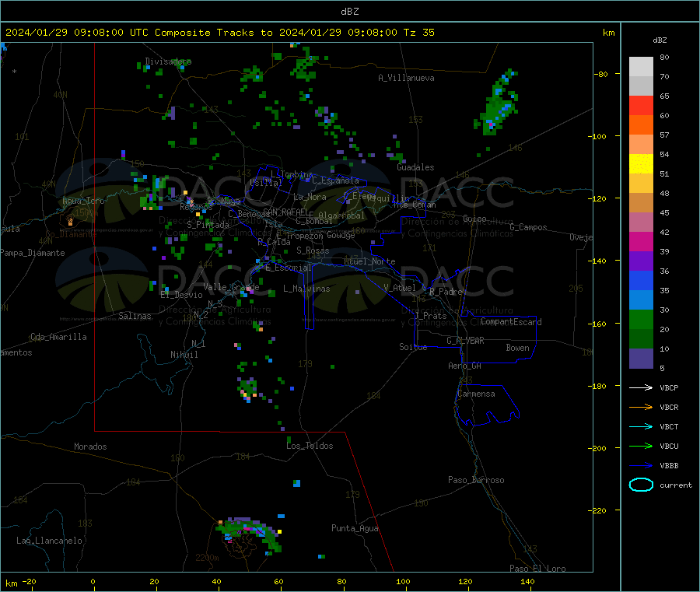Click the white VBCP arrow in legend
700x592 pixels.
[641, 387]
